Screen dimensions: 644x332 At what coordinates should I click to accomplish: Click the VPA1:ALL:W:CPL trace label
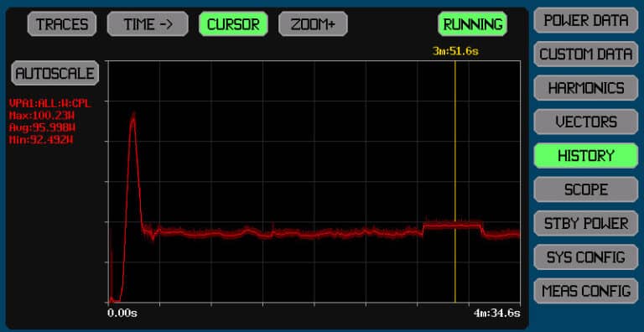[49, 103]
